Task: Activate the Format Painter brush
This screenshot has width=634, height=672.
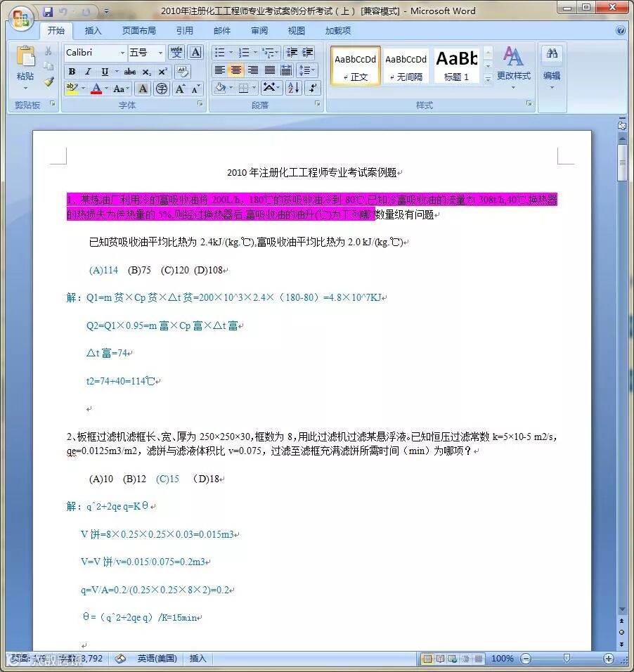Action: point(48,82)
